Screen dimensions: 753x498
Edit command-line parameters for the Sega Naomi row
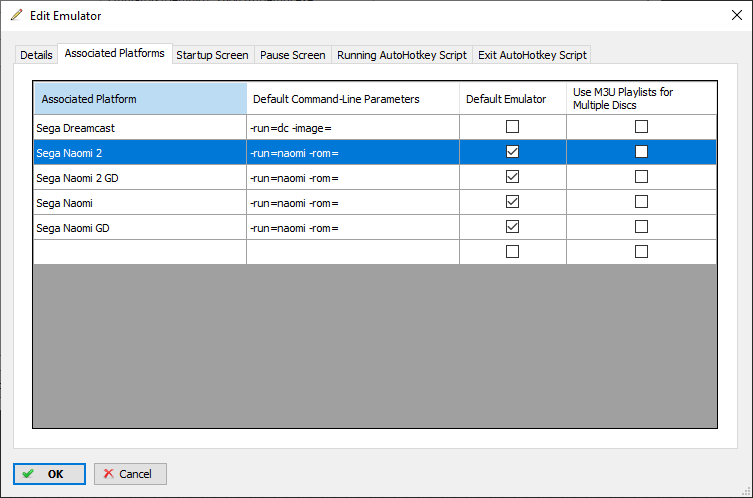(353, 203)
